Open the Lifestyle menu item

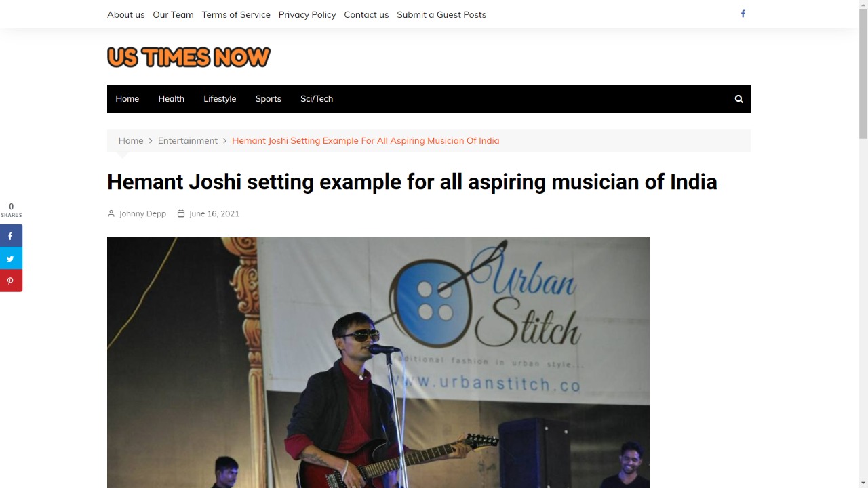(x=220, y=99)
